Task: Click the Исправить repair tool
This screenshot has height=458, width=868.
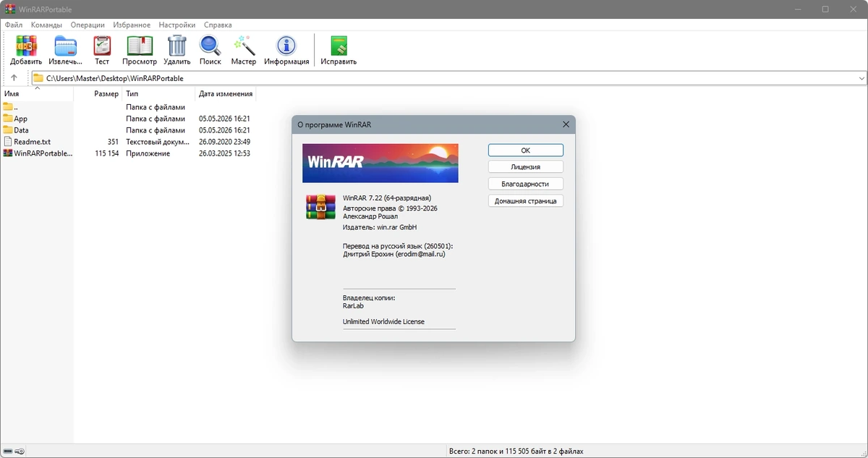Action: (x=339, y=46)
